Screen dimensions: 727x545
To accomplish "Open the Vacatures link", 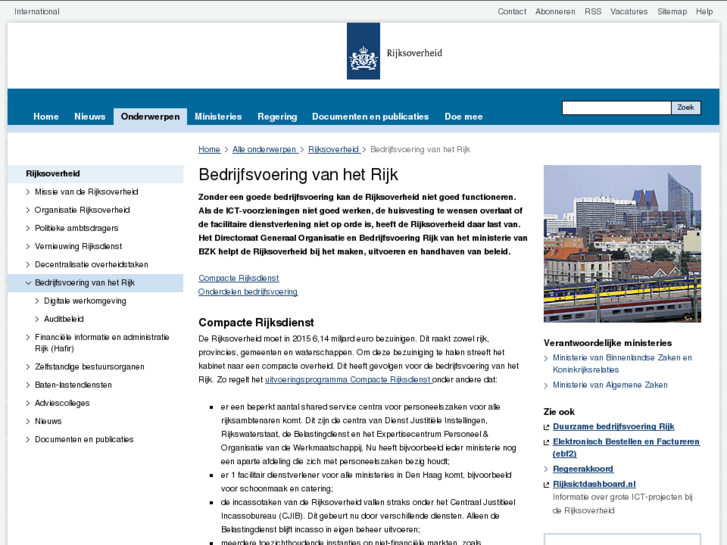I will [x=629, y=12].
